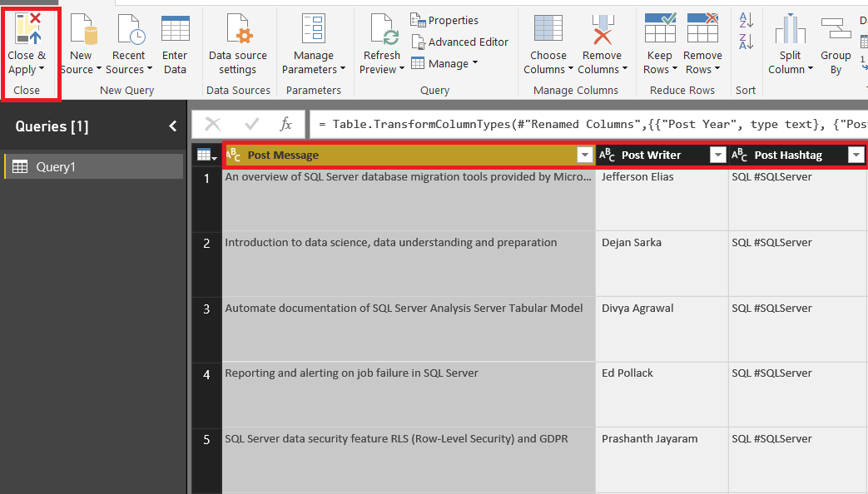Image resolution: width=868 pixels, height=494 pixels.
Task: Open the New Source icon
Action: 82,29
